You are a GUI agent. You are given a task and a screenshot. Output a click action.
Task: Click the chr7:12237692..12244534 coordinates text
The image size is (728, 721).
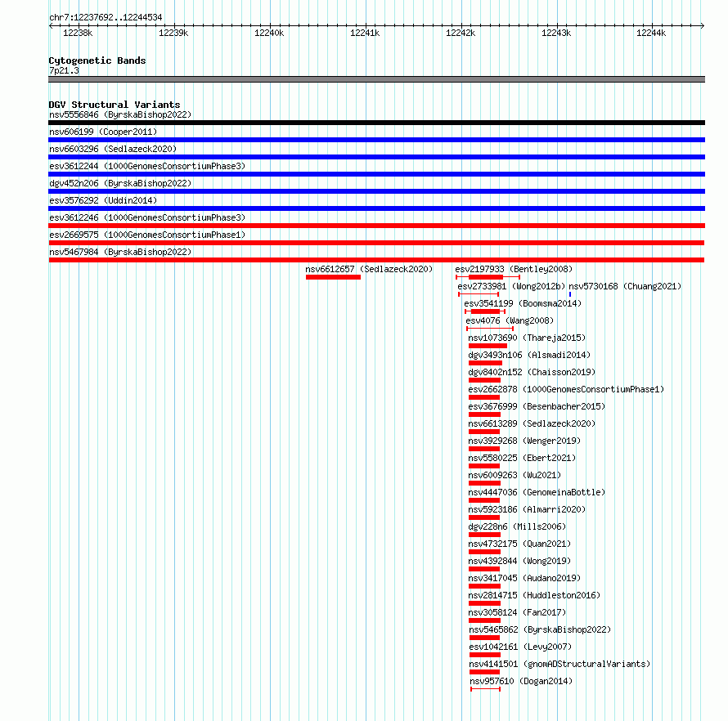click(x=106, y=17)
